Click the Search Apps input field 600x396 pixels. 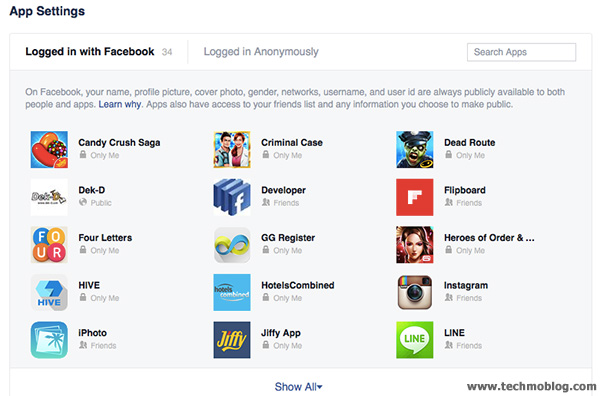click(x=521, y=52)
